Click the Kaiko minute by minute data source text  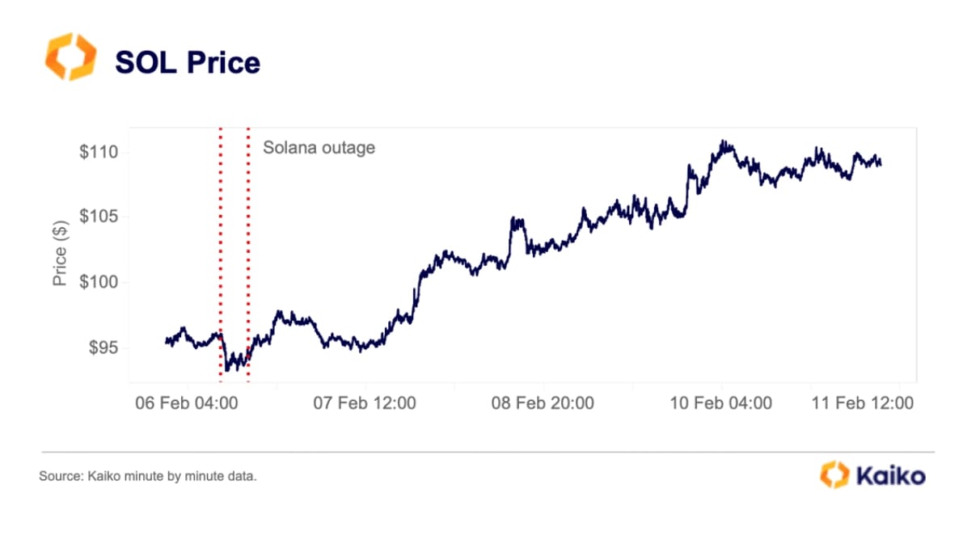(x=148, y=477)
